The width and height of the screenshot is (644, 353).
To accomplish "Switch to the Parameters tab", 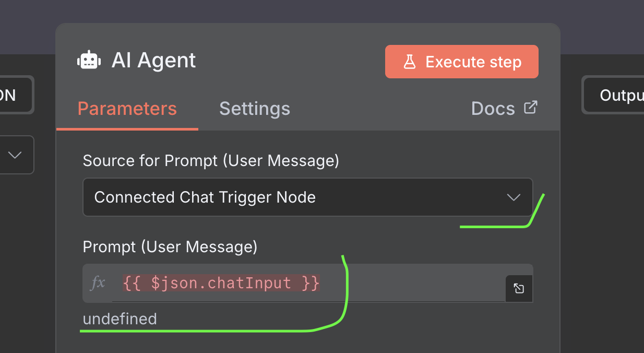I will tap(127, 109).
